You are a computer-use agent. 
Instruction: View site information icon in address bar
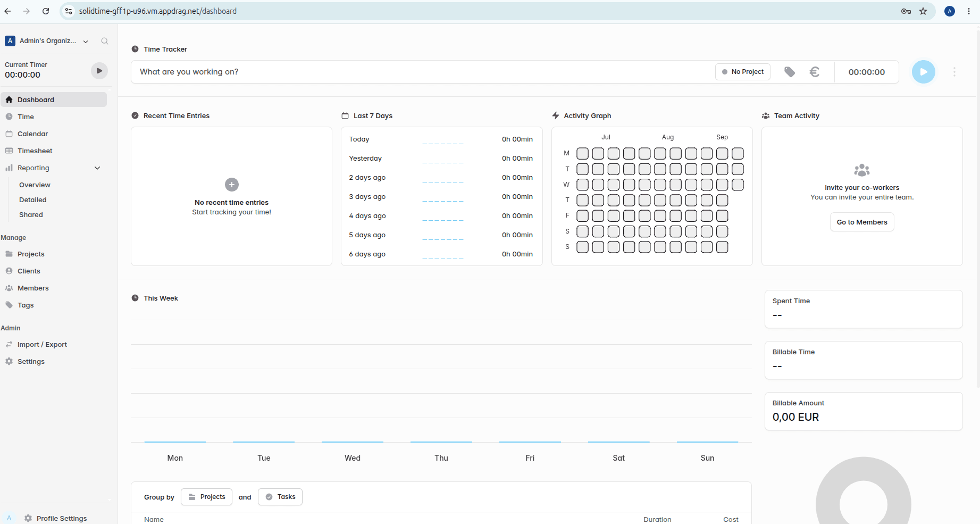tap(69, 11)
